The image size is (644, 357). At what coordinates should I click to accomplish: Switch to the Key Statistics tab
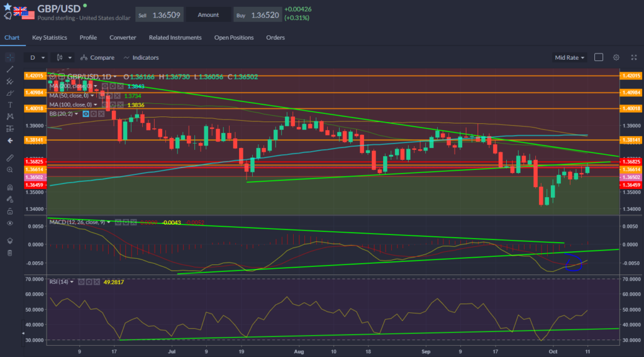(x=49, y=38)
